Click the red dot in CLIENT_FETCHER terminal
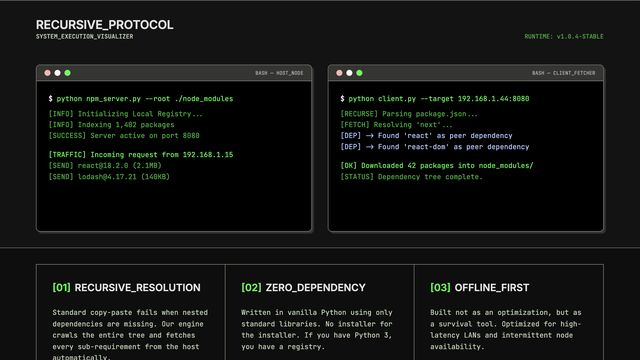 339,73
